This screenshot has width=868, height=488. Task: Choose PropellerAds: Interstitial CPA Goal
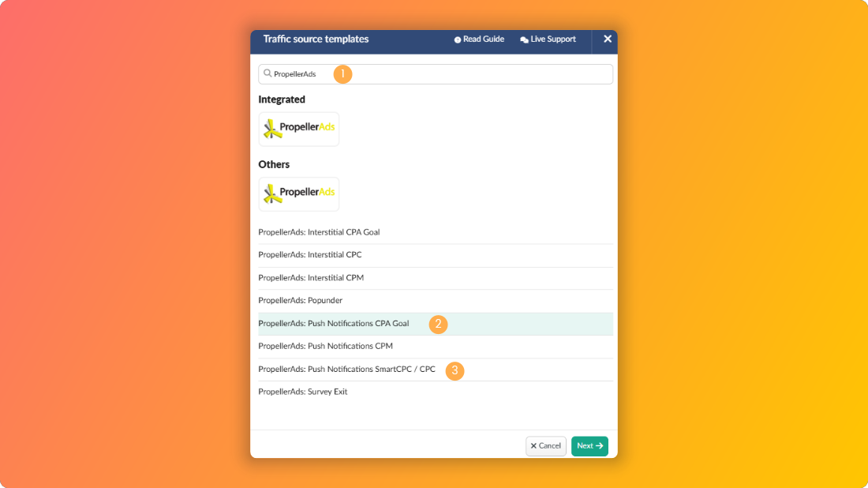[x=435, y=232]
